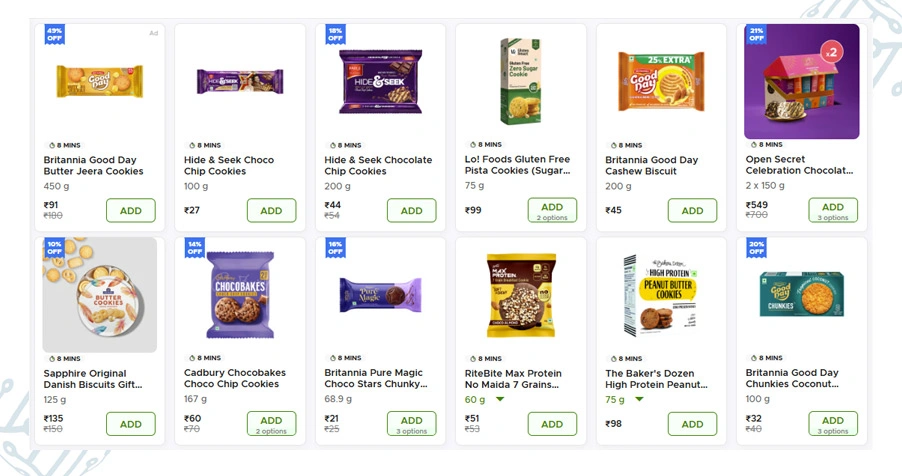Open ADD options for Lo! Foods Pista Cookies

tap(552, 210)
